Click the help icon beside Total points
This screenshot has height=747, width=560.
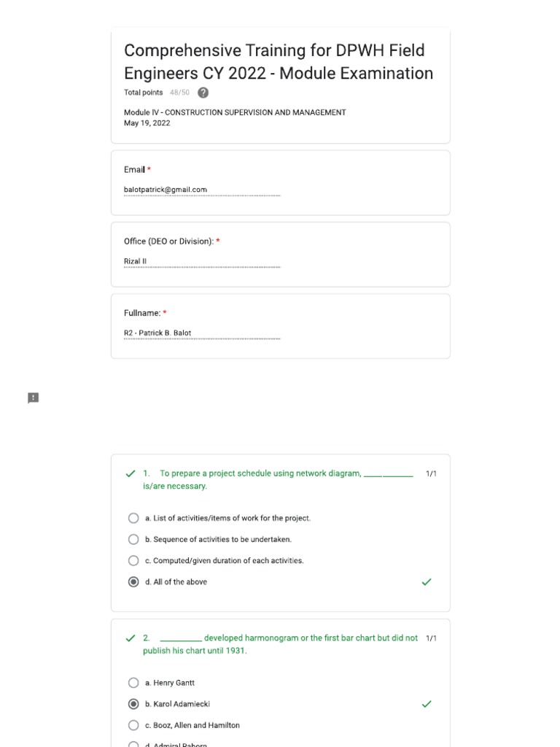pos(203,93)
